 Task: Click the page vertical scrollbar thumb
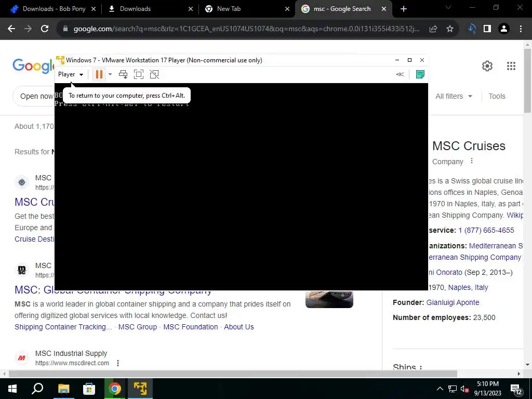click(527, 81)
